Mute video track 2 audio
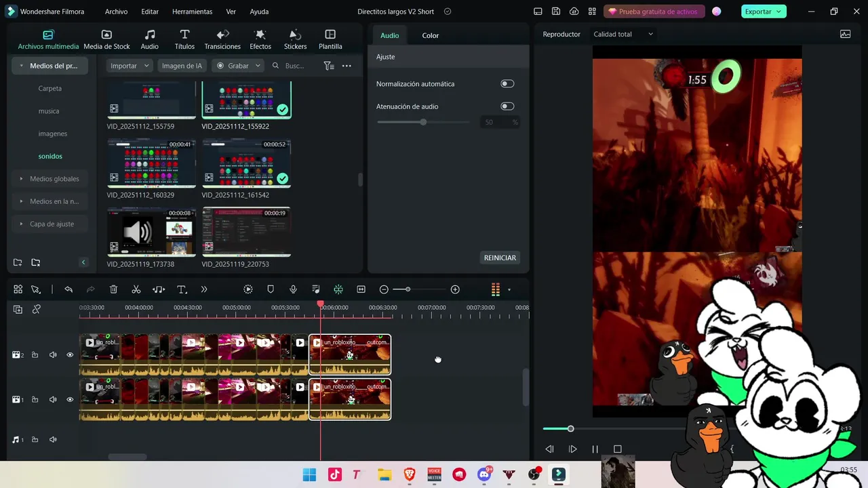This screenshot has height=488, width=868. 53,354
